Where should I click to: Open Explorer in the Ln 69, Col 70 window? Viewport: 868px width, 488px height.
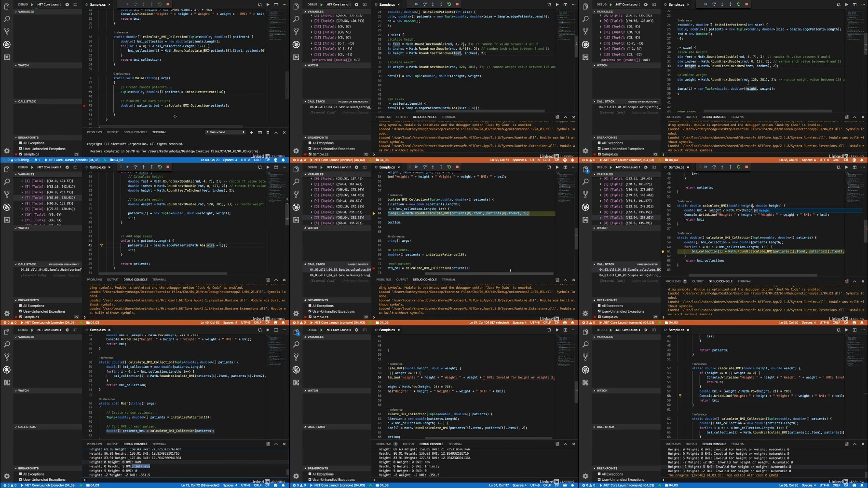point(7,6)
